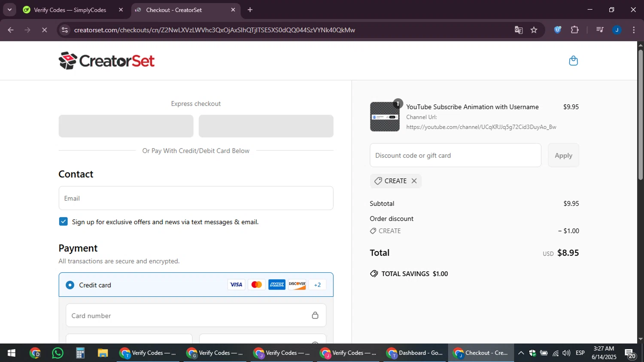Click the TOTAL SAVINGS tag icon
The image size is (644, 362).
[x=374, y=274]
